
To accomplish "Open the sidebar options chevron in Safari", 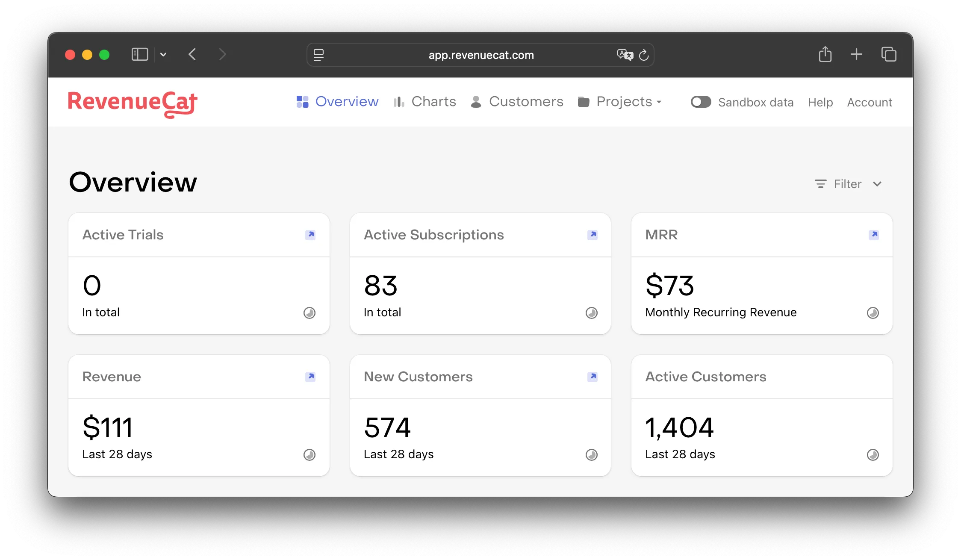I will [x=163, y=55].
